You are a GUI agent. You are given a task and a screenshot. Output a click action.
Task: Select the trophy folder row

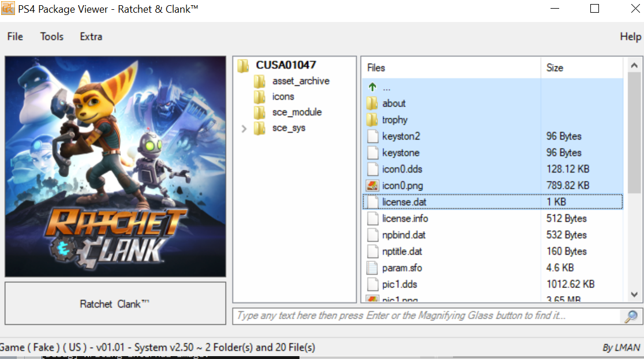[492, 119]
